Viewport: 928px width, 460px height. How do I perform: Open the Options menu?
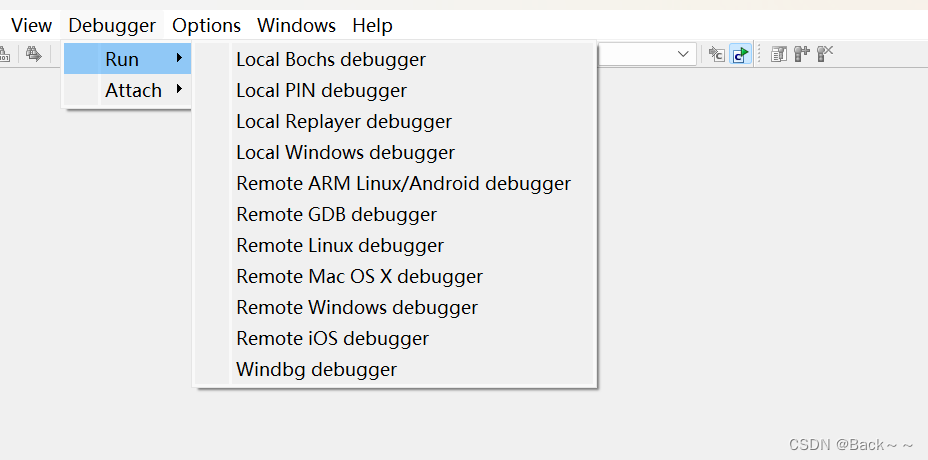pyautogui.click(x=207, y=25)
